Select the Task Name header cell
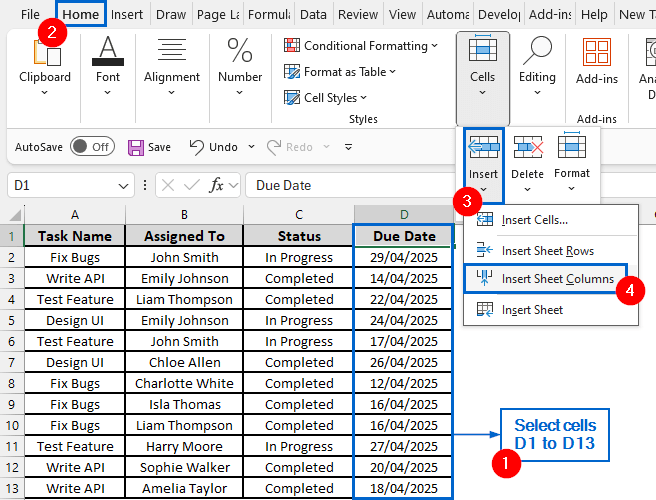Image resolution: width=656 pixels, height=500 pixels. (75, 236)
